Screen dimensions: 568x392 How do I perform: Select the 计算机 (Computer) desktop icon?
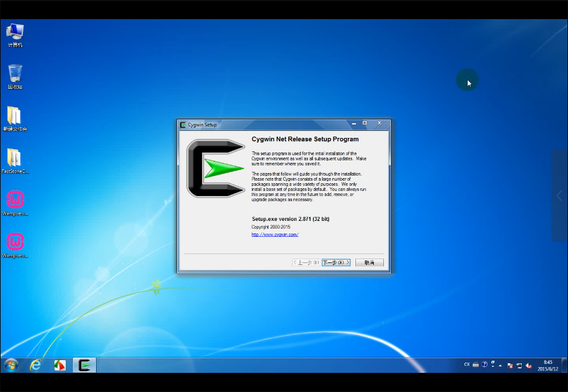pos(15,35)
